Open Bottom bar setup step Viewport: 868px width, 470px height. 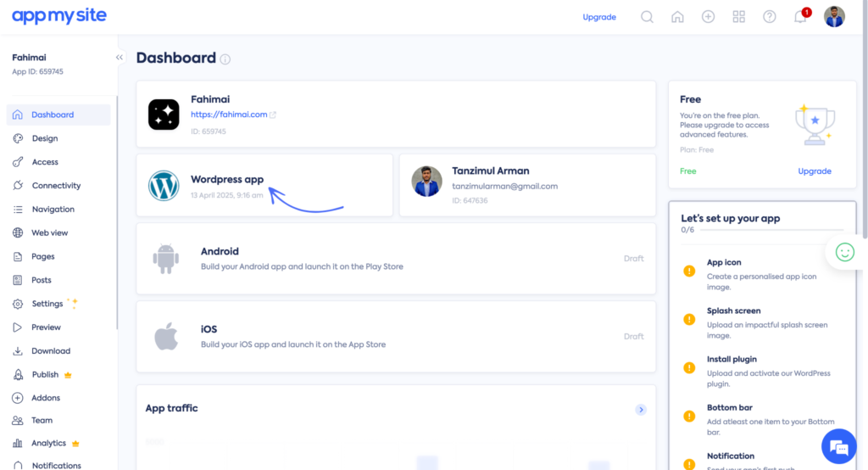[x=762, y=420]
